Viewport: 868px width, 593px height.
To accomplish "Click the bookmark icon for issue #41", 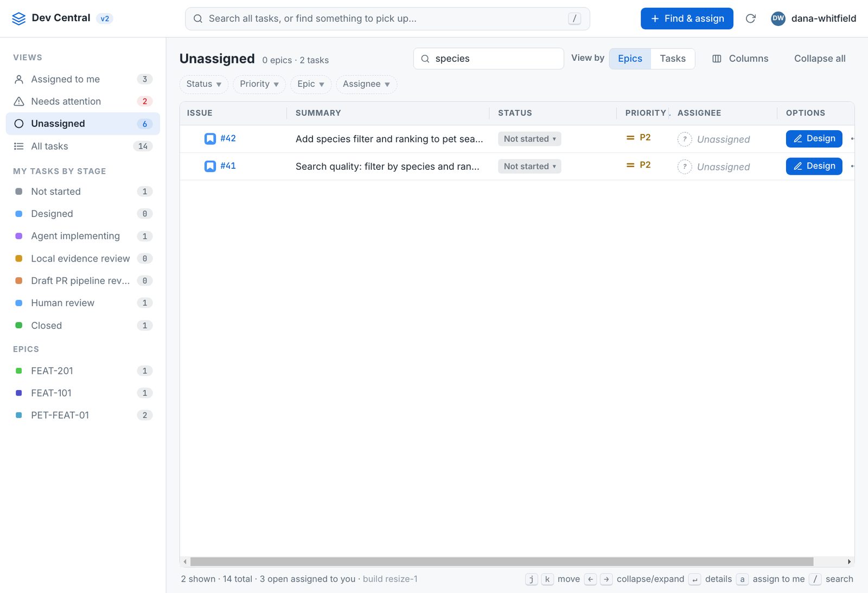I will tap(210, 166).
